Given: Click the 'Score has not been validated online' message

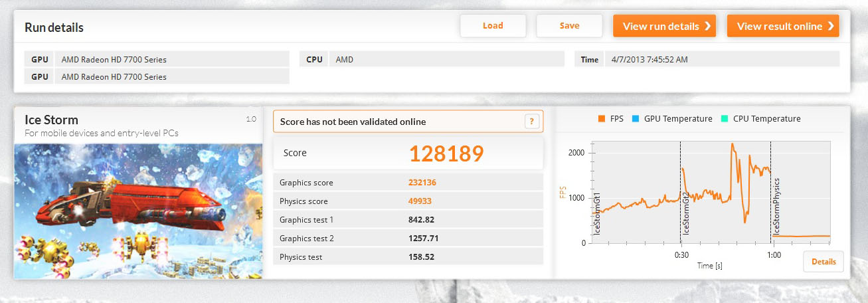Looking at the screenshot, I should click(x=353, y=122).
